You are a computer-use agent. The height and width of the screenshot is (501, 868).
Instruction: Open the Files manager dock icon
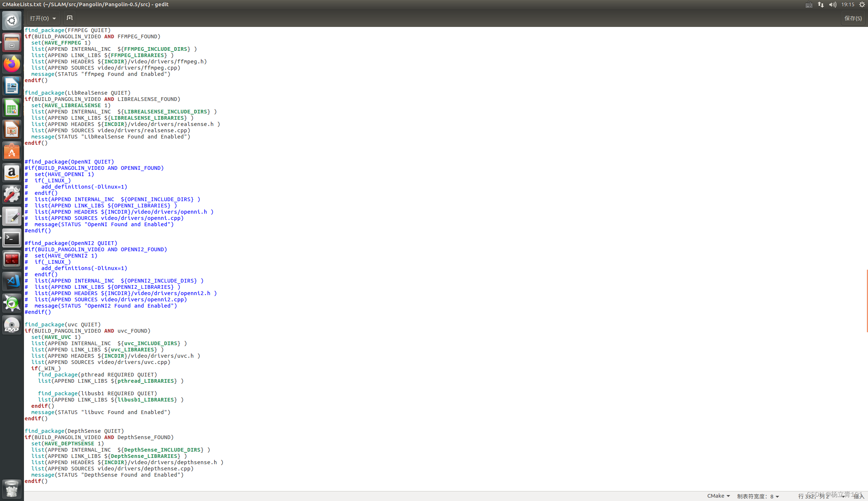(x=12, y=42)
